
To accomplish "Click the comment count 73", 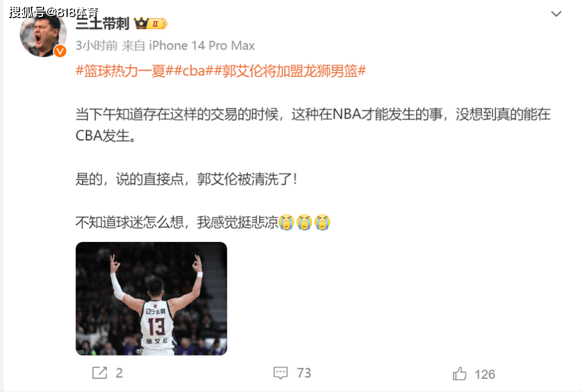I will point(304,373).
